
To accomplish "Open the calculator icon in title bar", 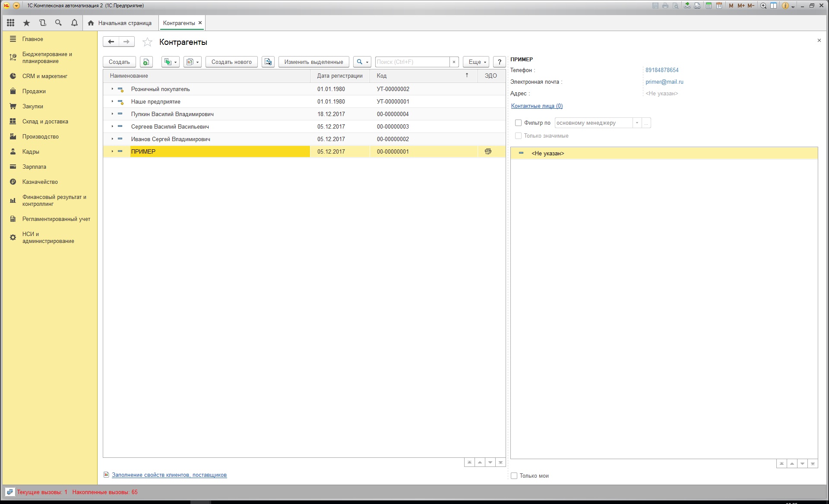I will pyautogui.click(x=709, y=6).
